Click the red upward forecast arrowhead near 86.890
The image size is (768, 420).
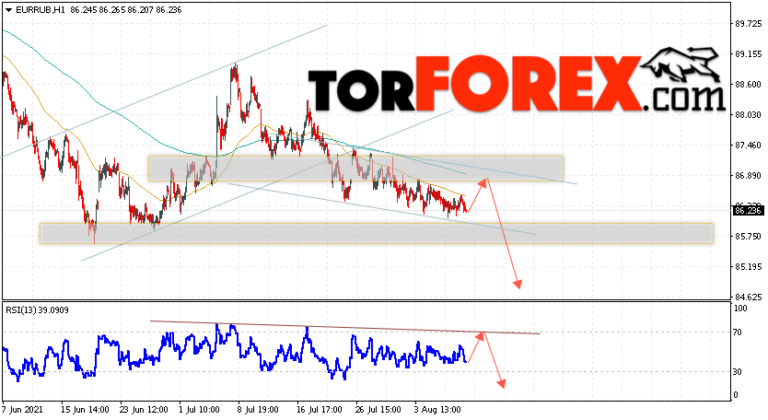(x=483, y=182)
